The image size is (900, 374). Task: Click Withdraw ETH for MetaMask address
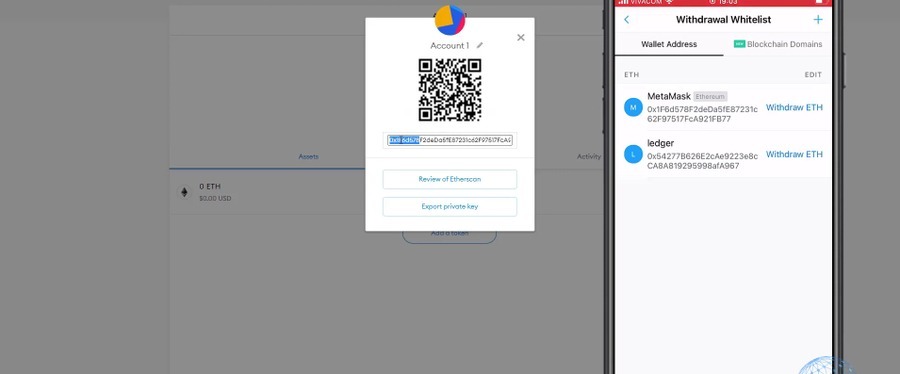pyautogui.click(x=794, y=107)
